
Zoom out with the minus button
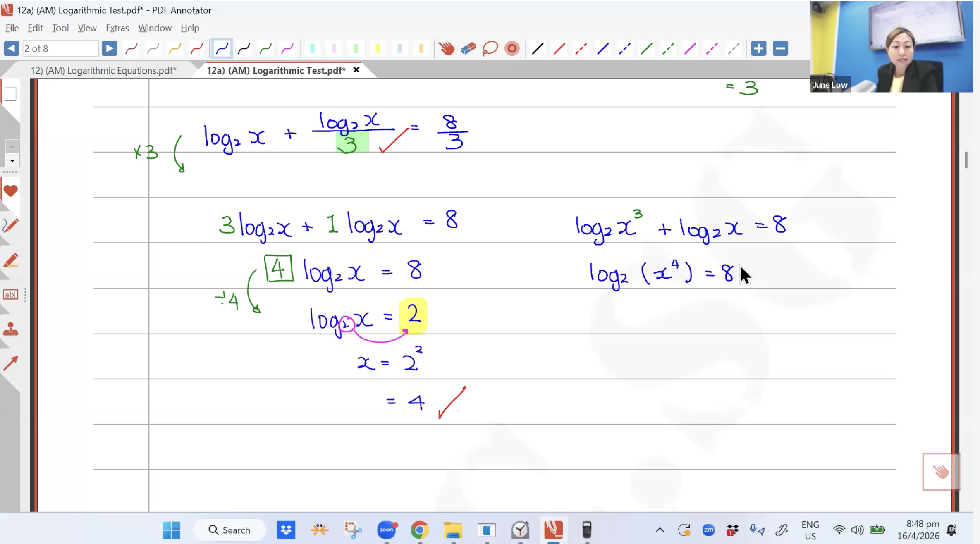(x=781, y=49)
